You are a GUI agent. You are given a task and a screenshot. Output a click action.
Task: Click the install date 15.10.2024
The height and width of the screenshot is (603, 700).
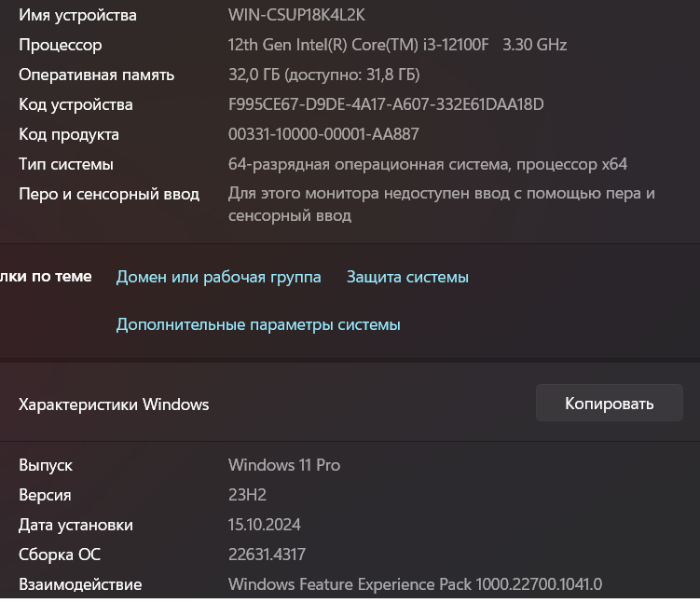pos(265,525)
